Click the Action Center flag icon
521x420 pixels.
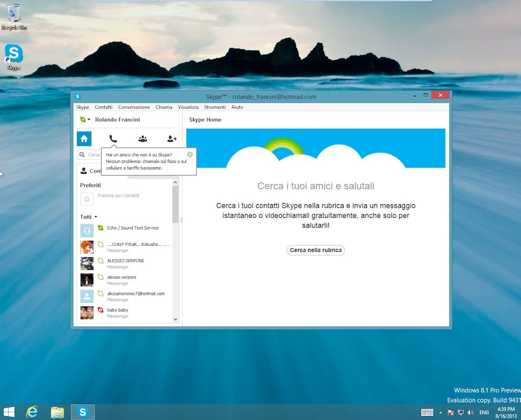[451, 412]
